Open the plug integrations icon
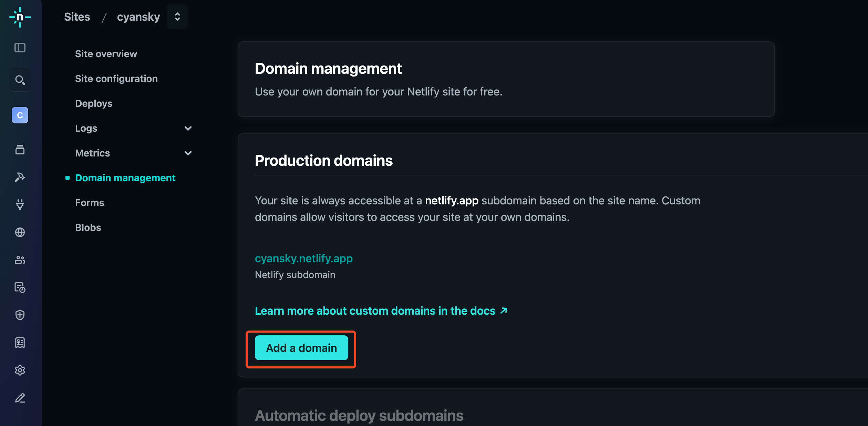The height and width of the screenshot is (426, 868). pyautogui.click(x=20, y=205)
